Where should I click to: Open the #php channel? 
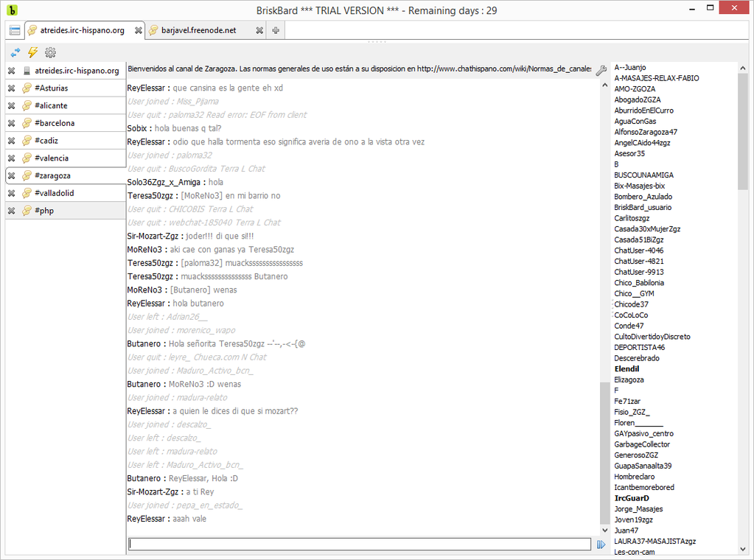[x=43, y=211]
